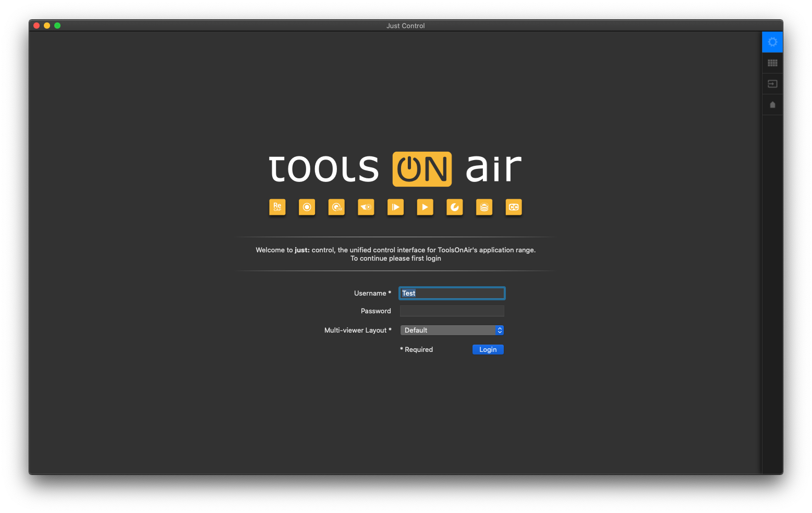Image resolution: width=812 pixels, height=513 pixels.
Task: Click the stacked discs database icon
Action: tap(484, 207)
